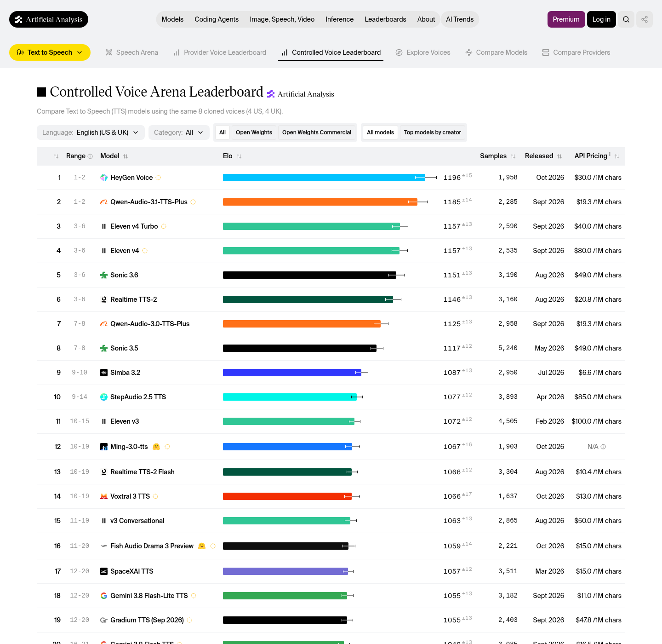Viewport: 662px width, 644px height.
Task: Click the Voxtral 3 TTS logo icon
Action: (x=104, y=496)
